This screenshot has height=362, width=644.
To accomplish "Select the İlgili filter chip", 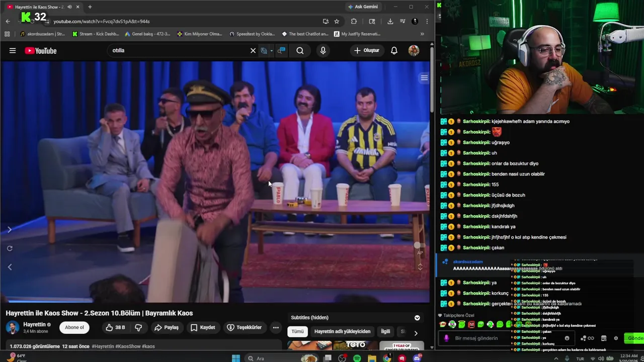I will coord(385,331).
